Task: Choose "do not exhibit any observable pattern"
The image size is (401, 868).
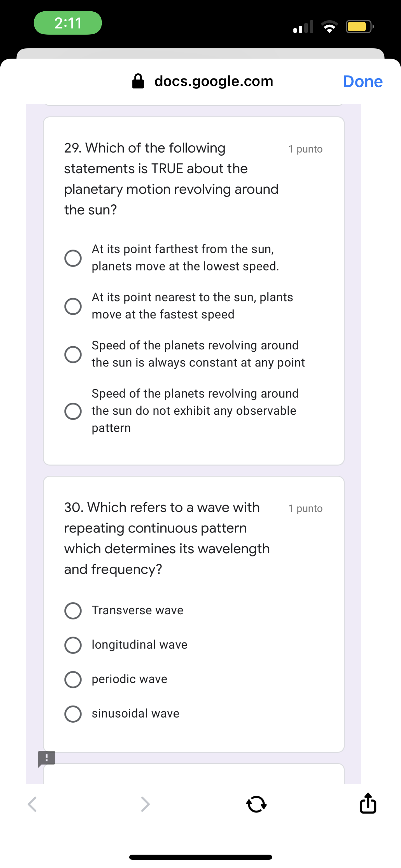Action: [x=73, y=411]
